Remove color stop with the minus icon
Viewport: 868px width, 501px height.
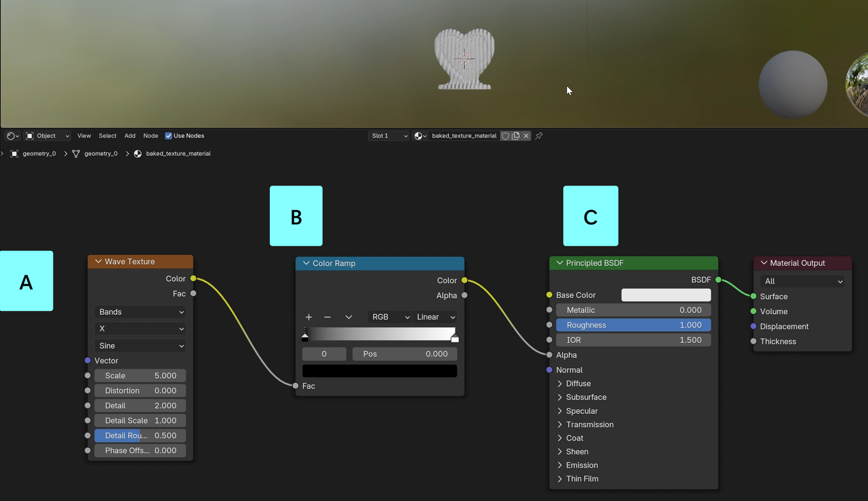click(x=327, y=317)
